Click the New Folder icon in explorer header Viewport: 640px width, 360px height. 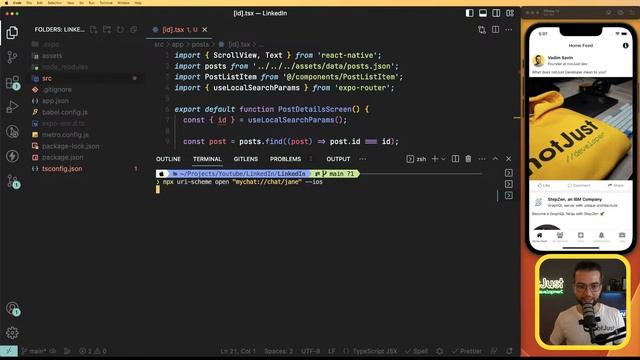pyautogui.click(x=107, y=29)
